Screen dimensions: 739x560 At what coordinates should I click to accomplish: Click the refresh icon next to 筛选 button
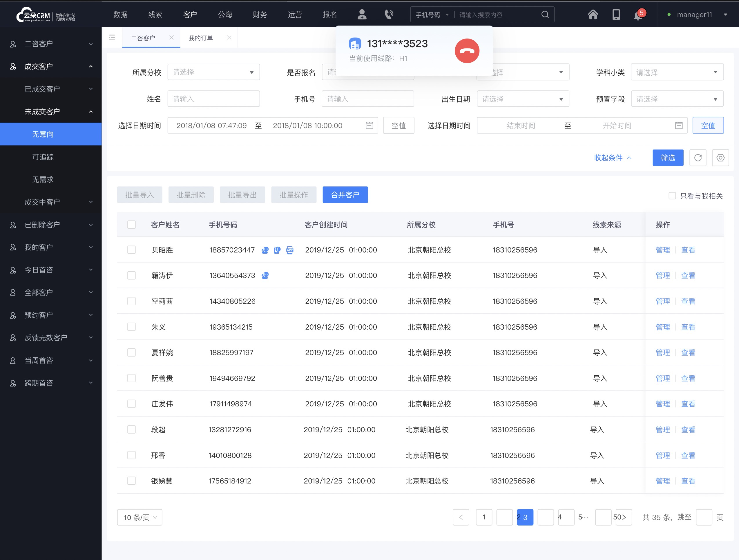(x=698, y=158)
